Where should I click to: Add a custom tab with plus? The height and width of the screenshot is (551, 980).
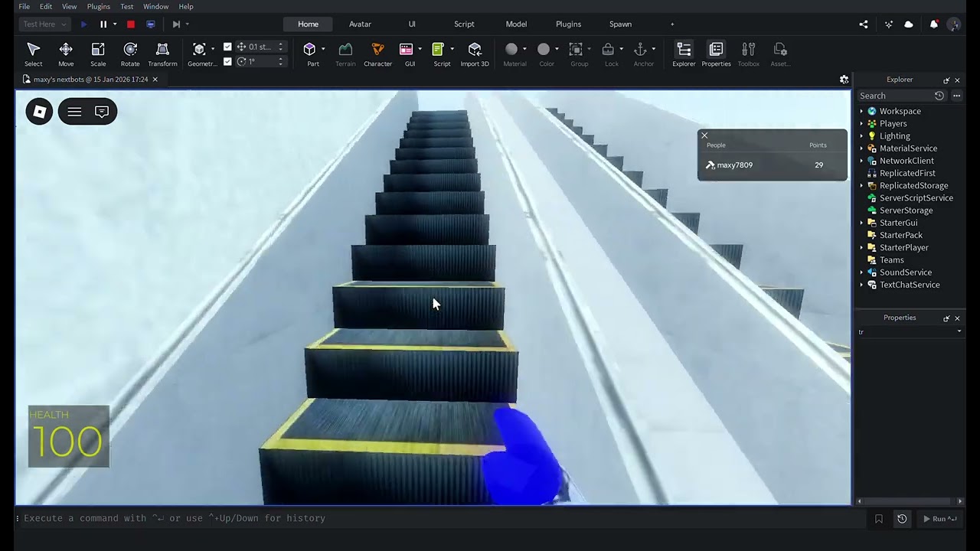point(672,24)
